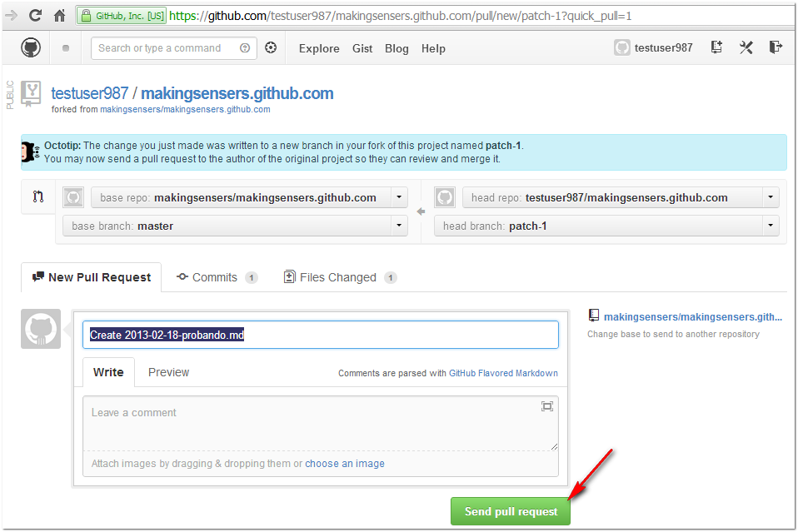Open the forked-from makingsensers repository link
Image resolution: width=798 pixels, height=532 pixels.
coord(185,109)
